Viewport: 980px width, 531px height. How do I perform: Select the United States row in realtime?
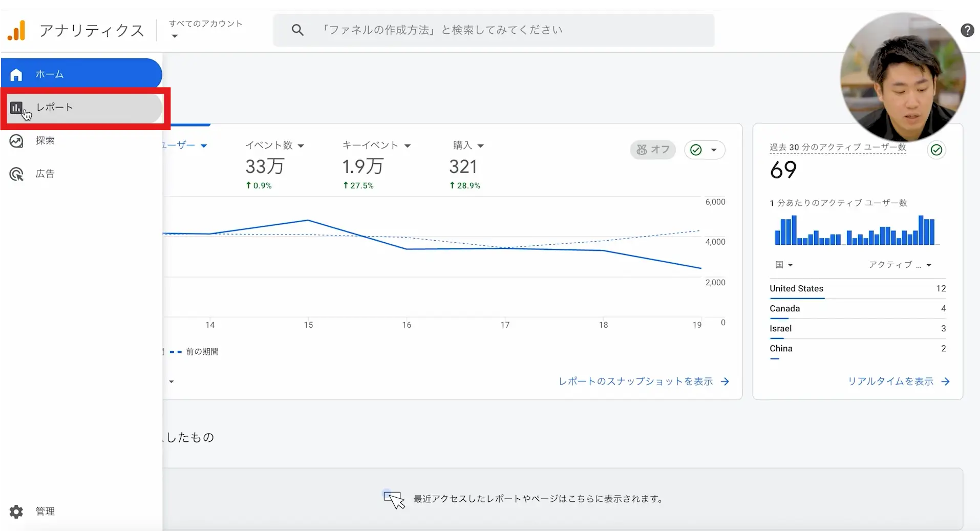[x=857, y=289]
